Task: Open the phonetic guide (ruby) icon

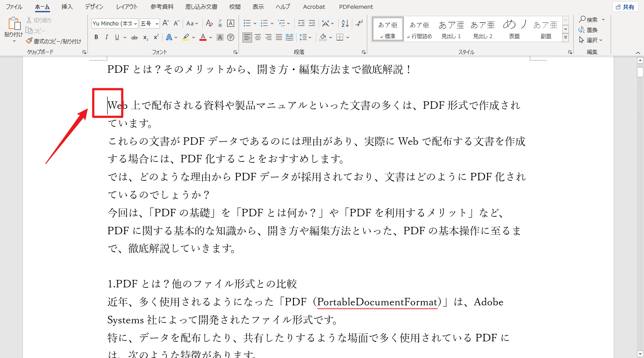Action: (x=220, y=23)
